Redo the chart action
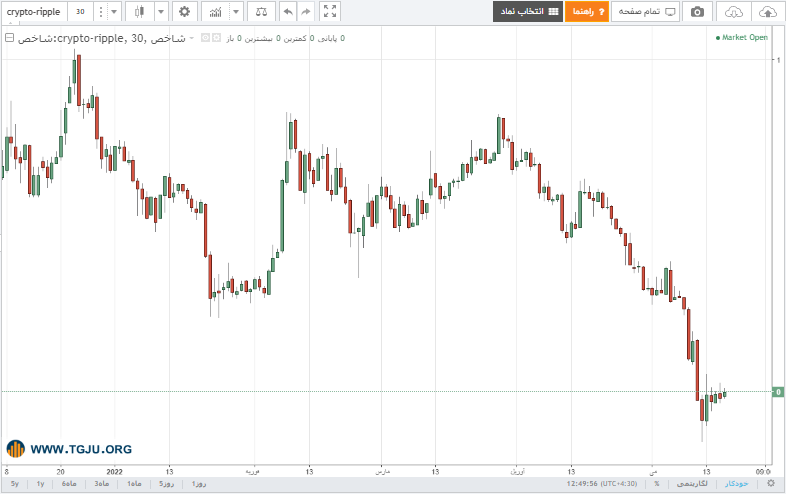 click(x=305, y=12)
